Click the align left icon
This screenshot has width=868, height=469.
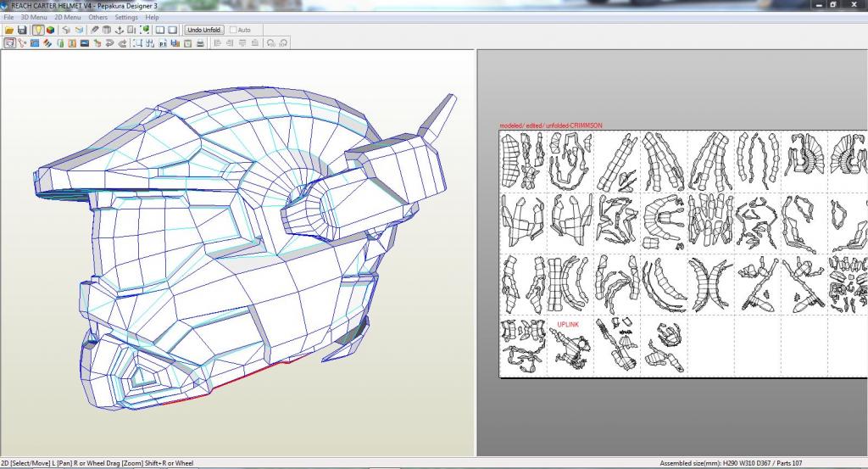(217, 42)
